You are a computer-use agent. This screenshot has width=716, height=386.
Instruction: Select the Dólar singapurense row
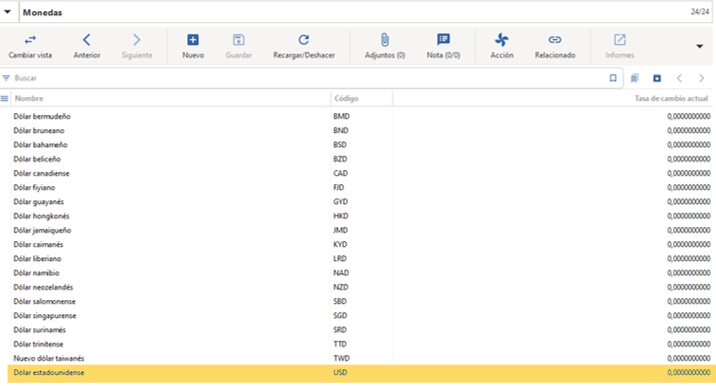click(x=360, y=316)
